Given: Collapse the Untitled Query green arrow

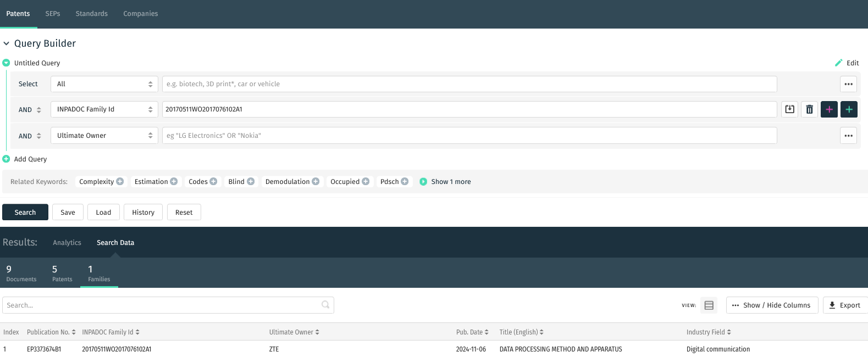Looking at the screenshot, I should (x=6, y=63).
